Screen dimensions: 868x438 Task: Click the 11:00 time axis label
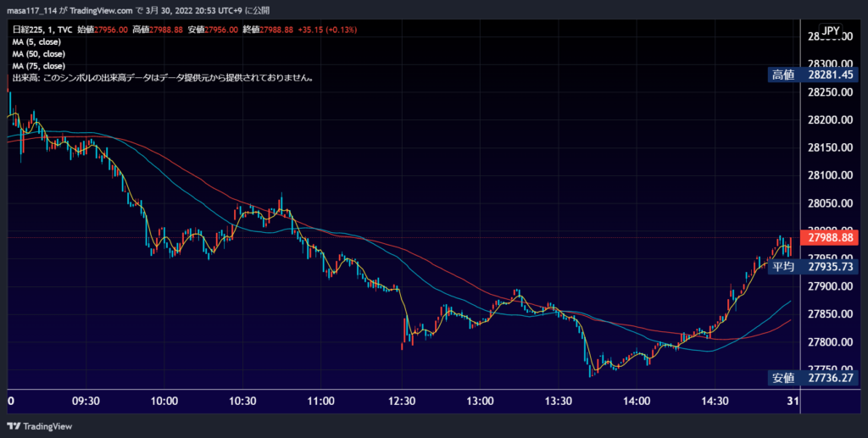click(321, 402)
